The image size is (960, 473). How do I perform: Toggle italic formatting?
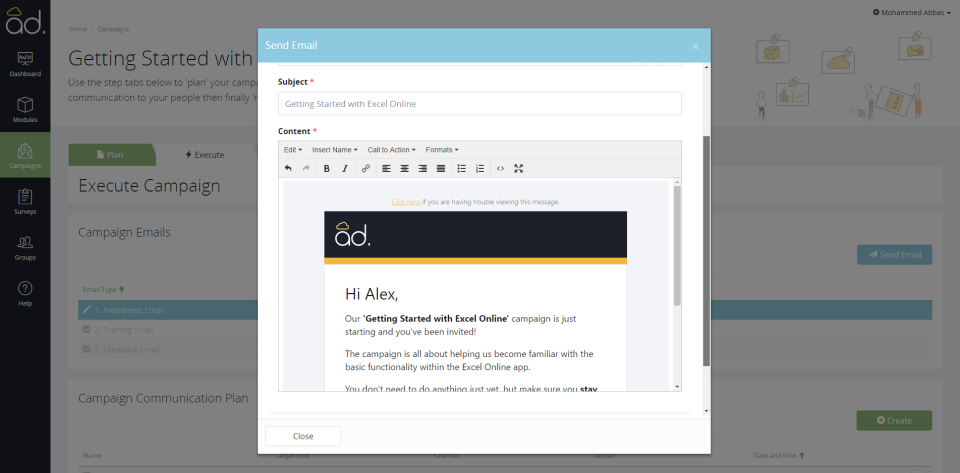345,168
